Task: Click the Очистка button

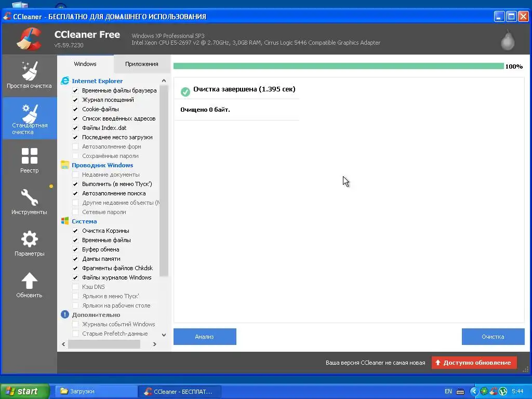Action: pos(493,337)
